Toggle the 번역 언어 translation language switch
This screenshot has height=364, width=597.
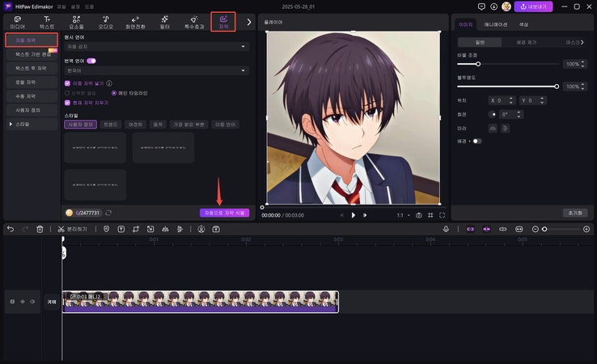pos(91,61)
